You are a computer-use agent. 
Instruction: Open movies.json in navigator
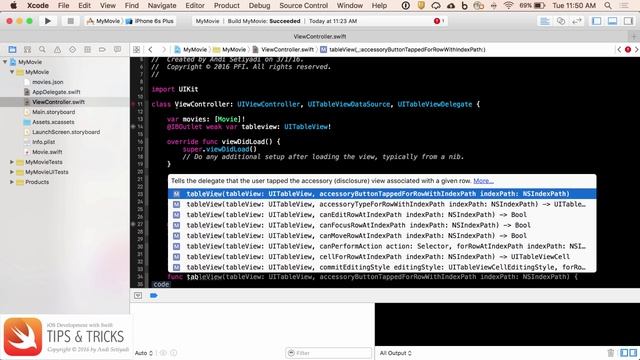[47, 82]
